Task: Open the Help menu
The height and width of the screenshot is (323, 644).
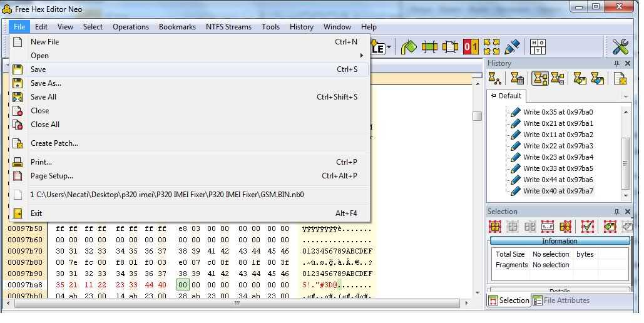Action: click(x=369, y=27)
